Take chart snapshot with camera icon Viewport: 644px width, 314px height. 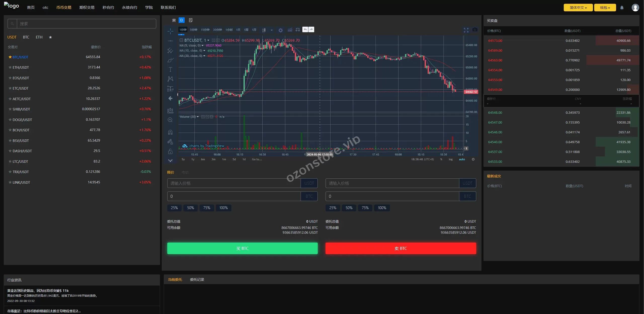[475, 30]
